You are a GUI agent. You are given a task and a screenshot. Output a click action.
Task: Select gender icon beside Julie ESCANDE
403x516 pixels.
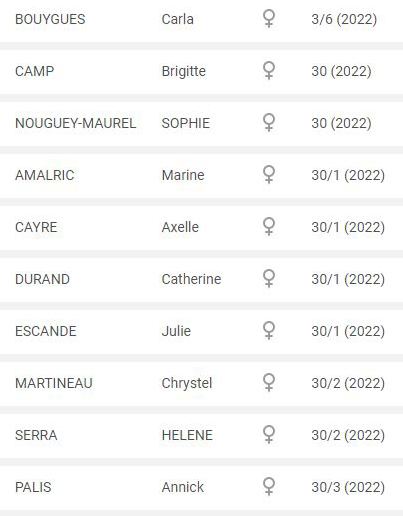(x=269, y=330)
